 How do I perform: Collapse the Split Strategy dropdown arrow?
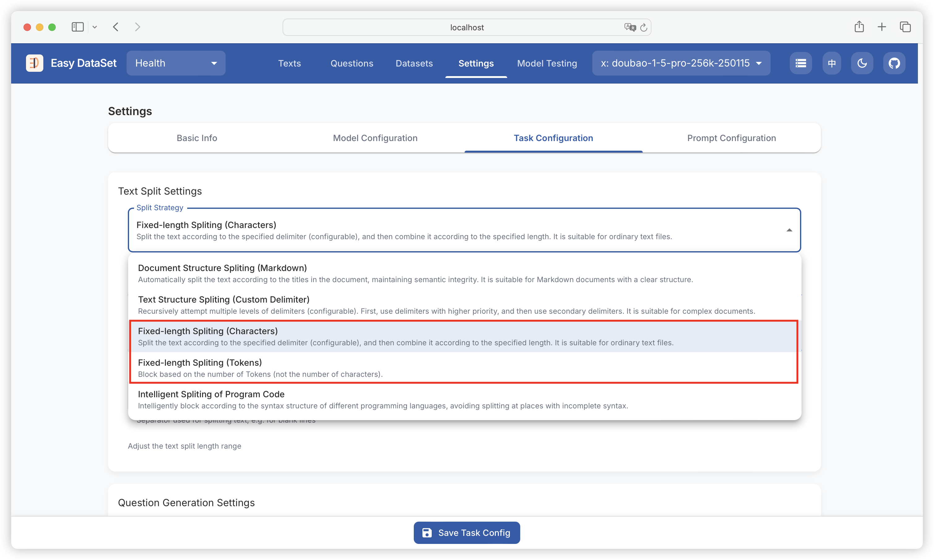point(789,230)
